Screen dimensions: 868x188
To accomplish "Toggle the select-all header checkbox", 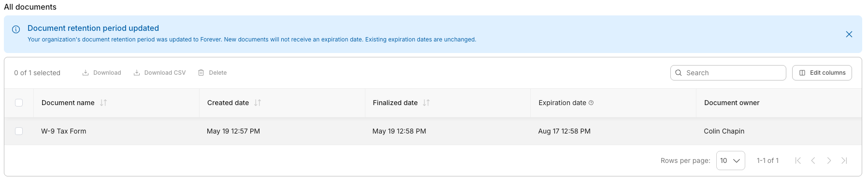I will pos(19,103).
